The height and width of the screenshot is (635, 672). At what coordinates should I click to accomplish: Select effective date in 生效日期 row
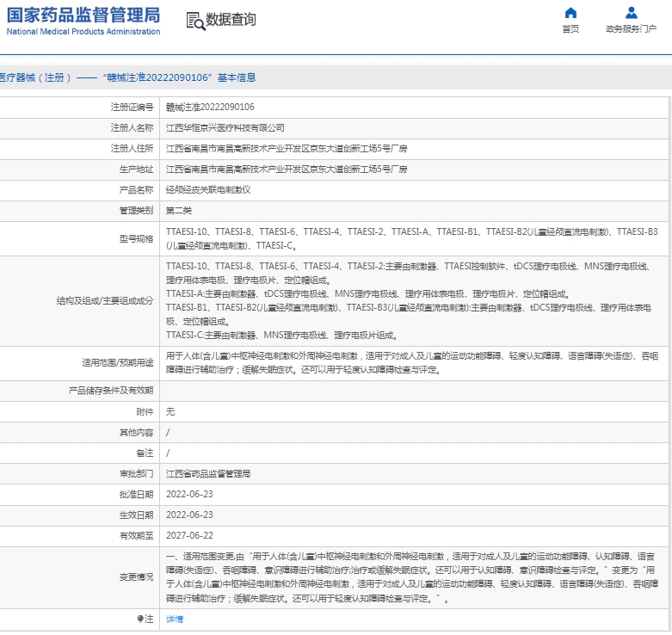(189, 515)
